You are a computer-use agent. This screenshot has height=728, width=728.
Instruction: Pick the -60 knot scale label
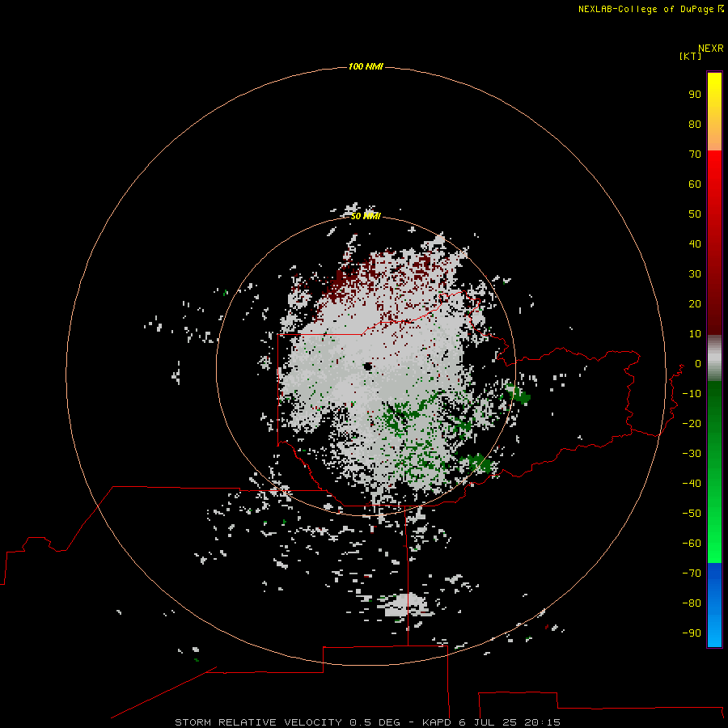point(692,544)
